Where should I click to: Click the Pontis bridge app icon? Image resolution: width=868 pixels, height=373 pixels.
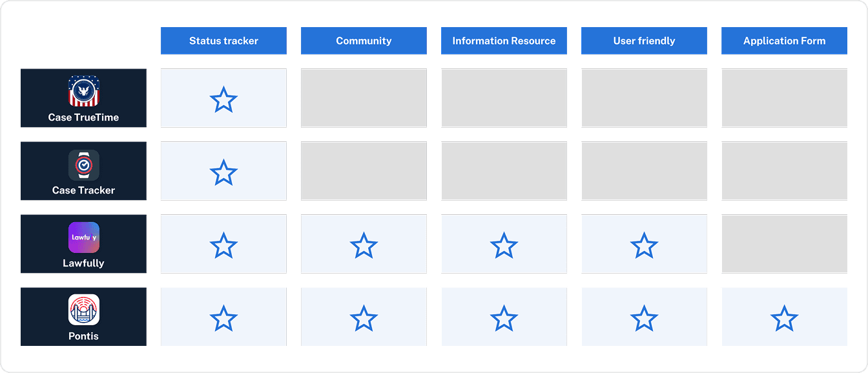84,310
